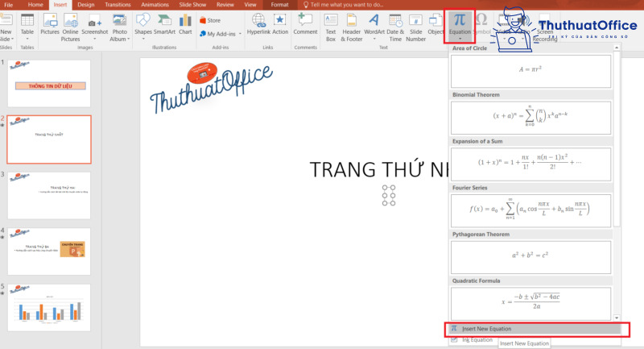This screenshot has width=644, height=349.
Task: Switch to the Transitions tab
Action: [x=118, y=5]
